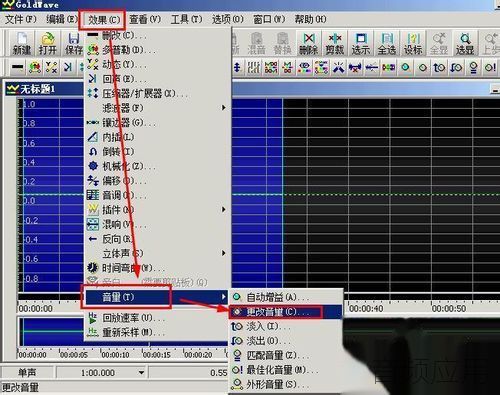Open the 窗口(W) menu
Screen dimensions: 500x395
coord(269,19)
